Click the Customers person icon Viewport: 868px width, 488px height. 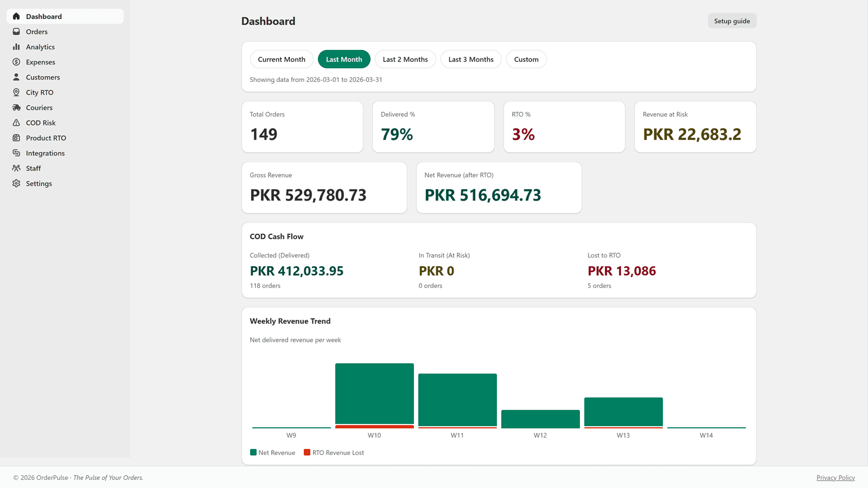coord(16,77)
